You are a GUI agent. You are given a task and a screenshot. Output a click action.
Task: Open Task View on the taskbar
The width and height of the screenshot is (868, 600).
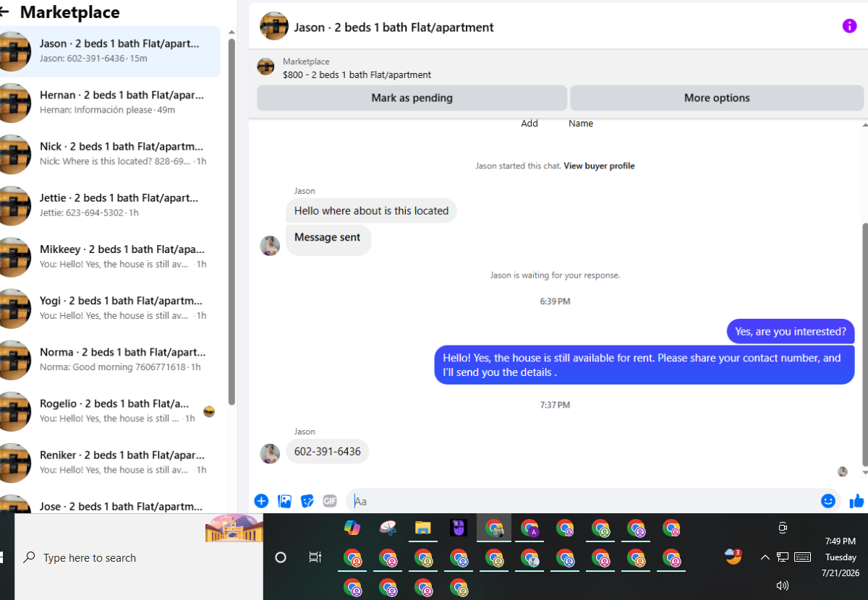[x=315, y=557]
